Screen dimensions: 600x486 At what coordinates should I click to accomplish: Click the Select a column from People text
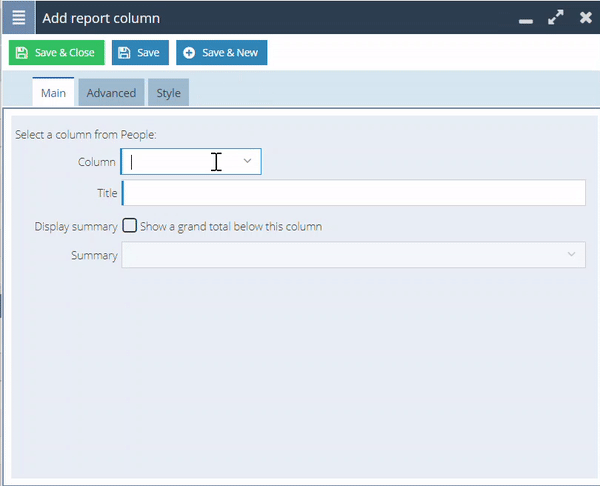(86, 135)
